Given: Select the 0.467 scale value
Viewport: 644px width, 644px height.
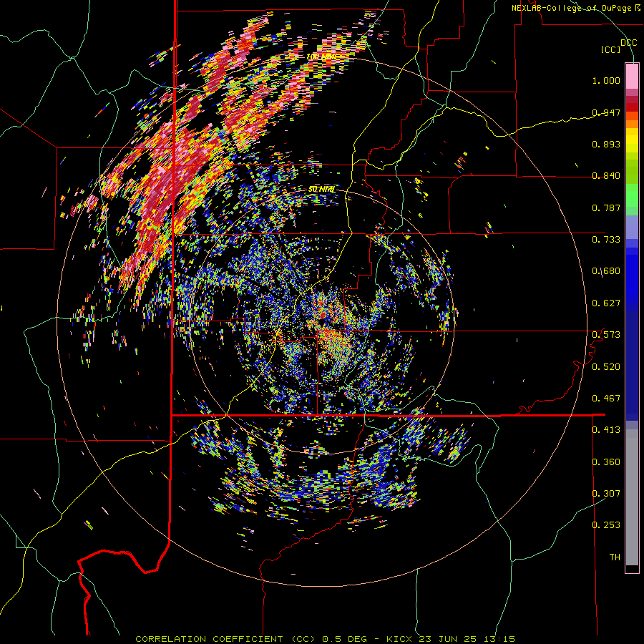Looking at the screenshot, I should pyautogui.click(x=606, y=399).
